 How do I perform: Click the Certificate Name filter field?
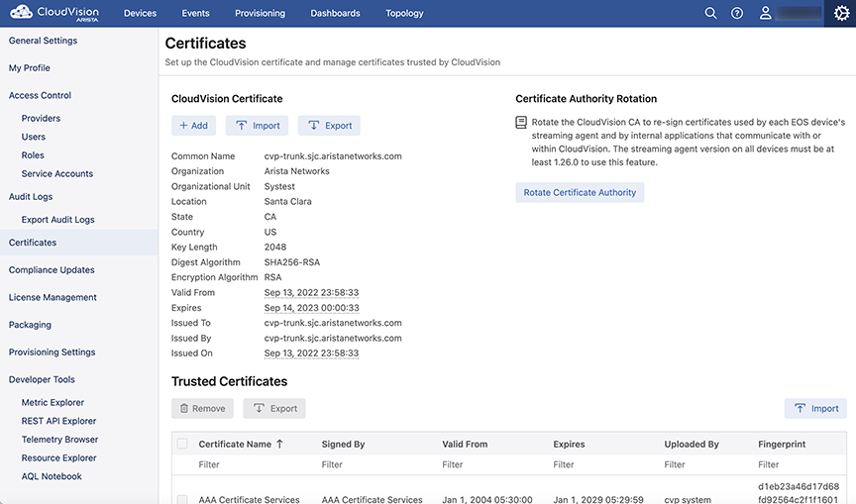(255, 464)
